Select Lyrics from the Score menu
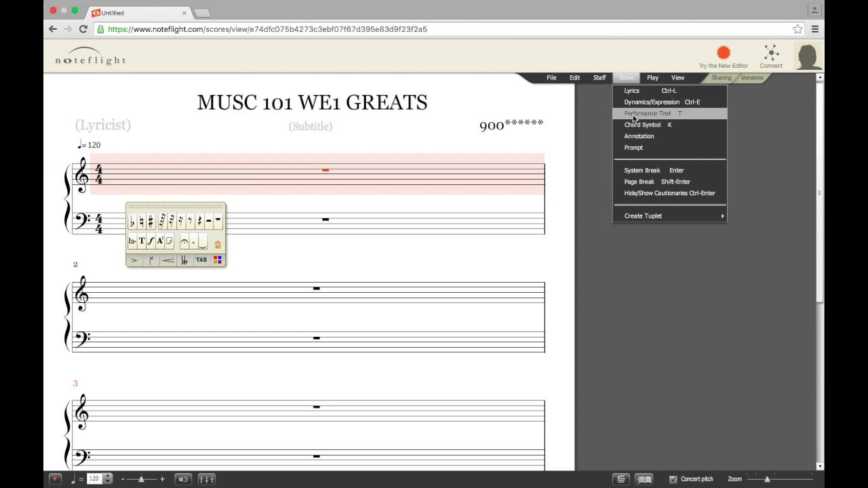 pos(669,91)
